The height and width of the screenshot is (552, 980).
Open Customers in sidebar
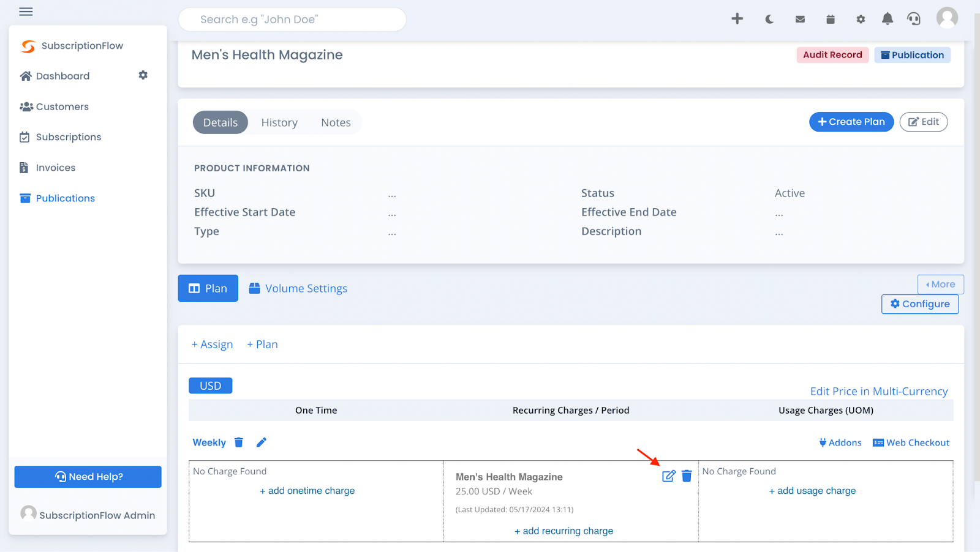coord(55,106)
